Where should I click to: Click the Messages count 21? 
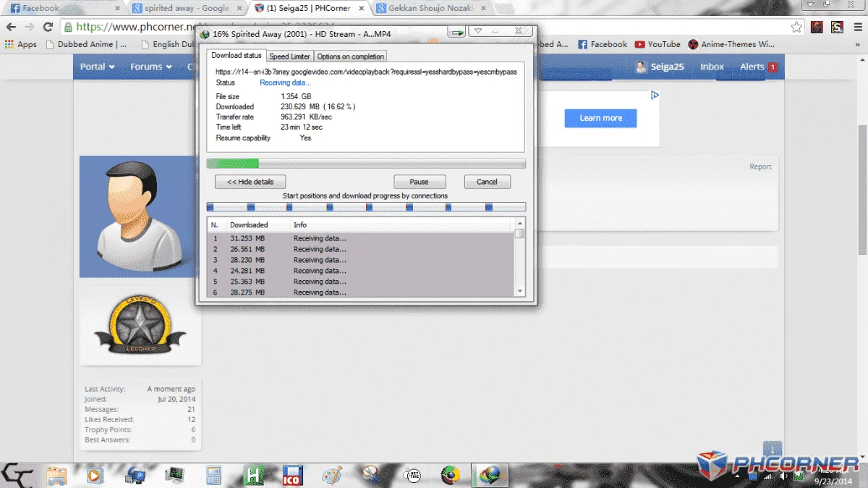tap(192, 410)
